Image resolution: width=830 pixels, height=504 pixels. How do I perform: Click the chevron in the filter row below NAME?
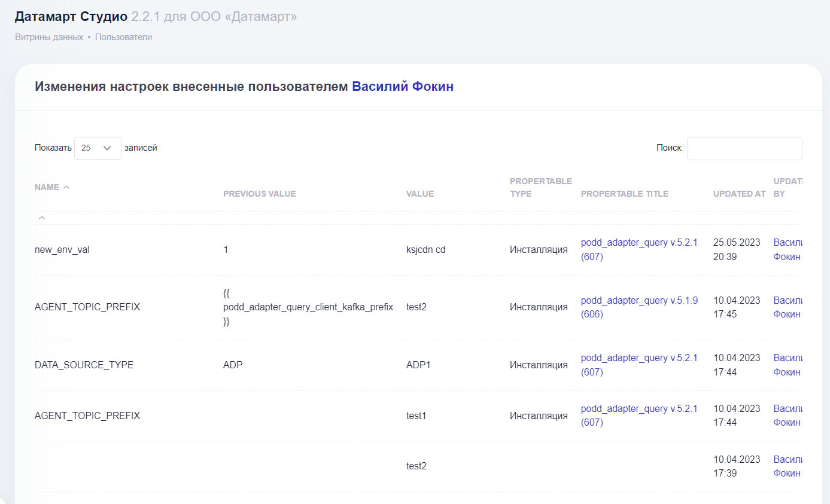coord(41,218)
